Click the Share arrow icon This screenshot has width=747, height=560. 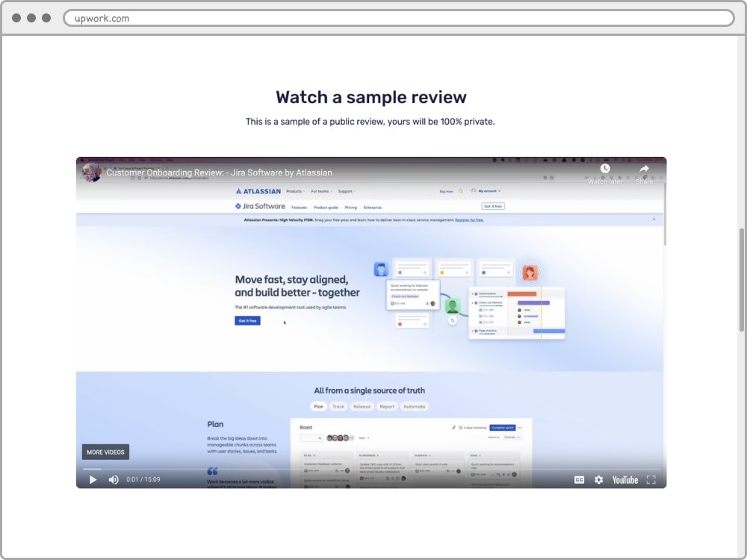tap(644, 169)
